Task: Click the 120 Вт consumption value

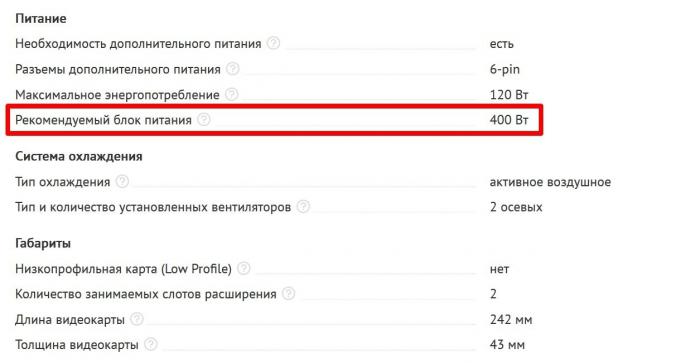Action: click(509, 95)
